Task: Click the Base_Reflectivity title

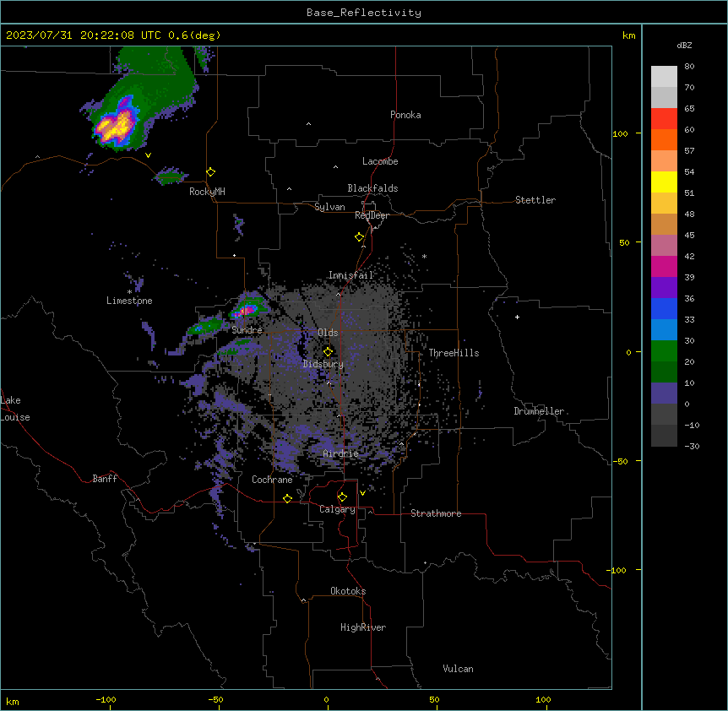Action: coord(364,13)
